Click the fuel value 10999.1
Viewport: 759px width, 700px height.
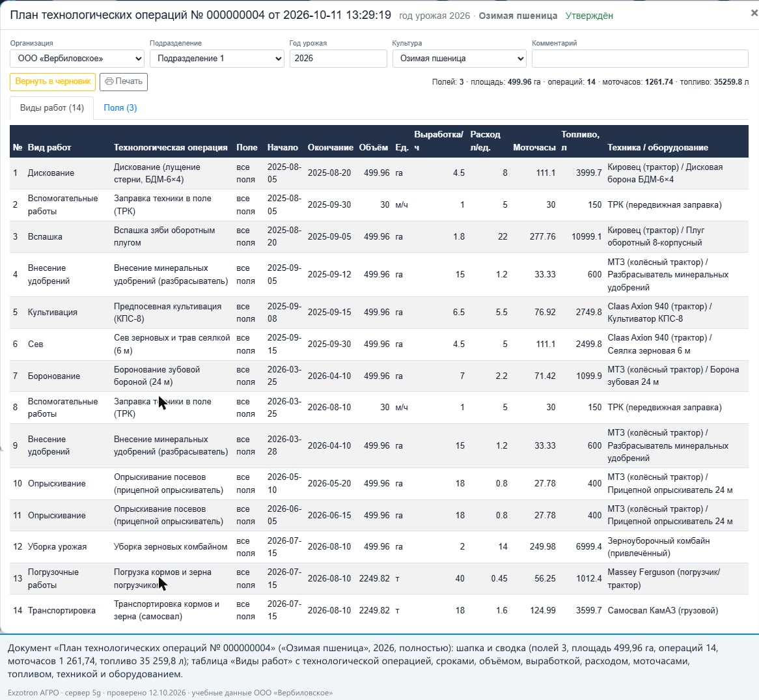click(x=586, y=237)
